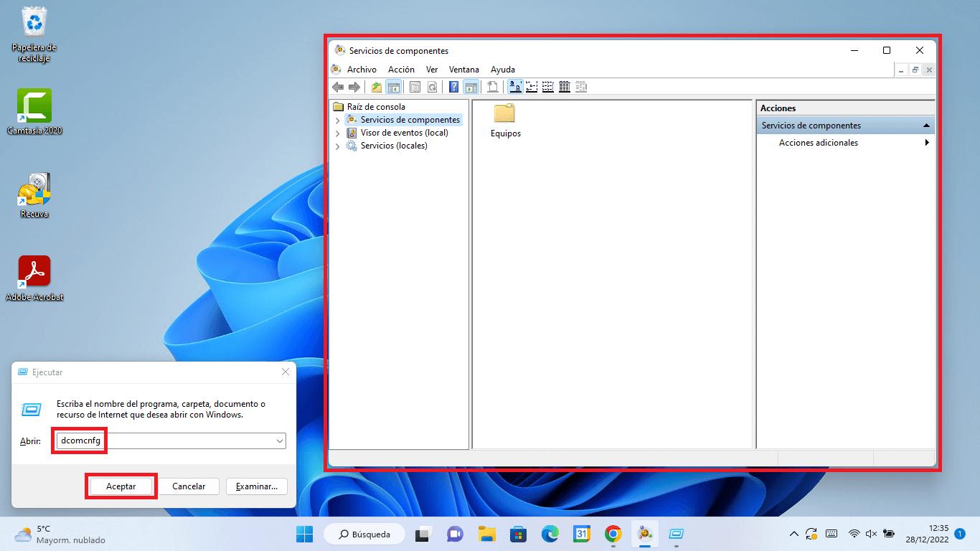
Task: Select the Recuva desktop shortcut
Action: (x=34, y=195)
